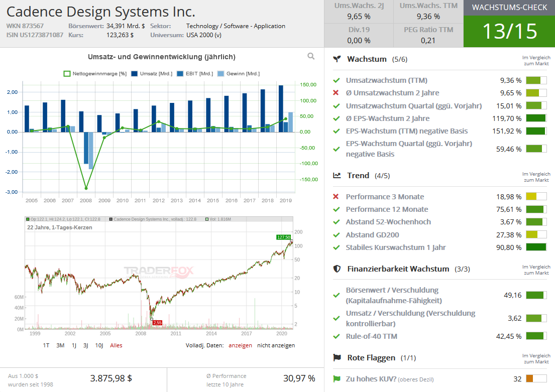Viewport: 555px width, 392px height.
Task: Select 'anzeigen' for Volladj. Daten
Action: click(241, 345)
